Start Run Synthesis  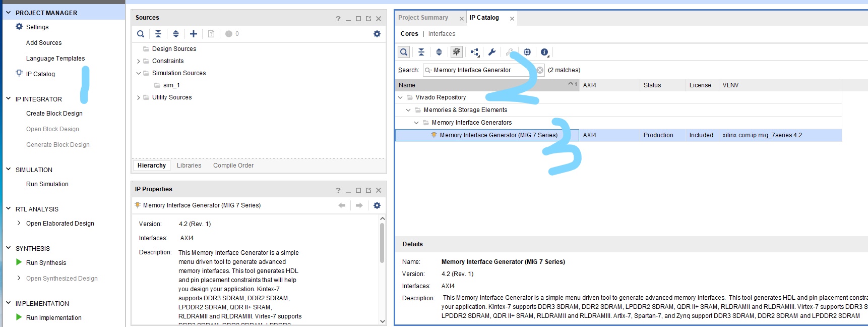tap(46, 263)
